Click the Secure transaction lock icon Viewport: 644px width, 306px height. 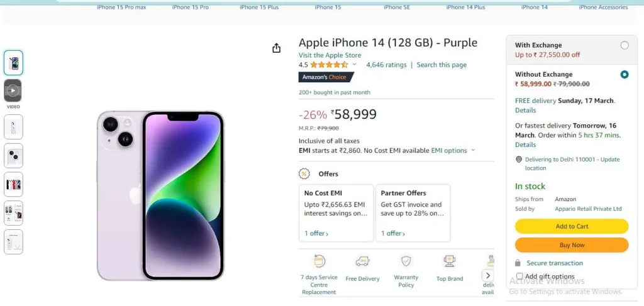[x=518, y=263]
